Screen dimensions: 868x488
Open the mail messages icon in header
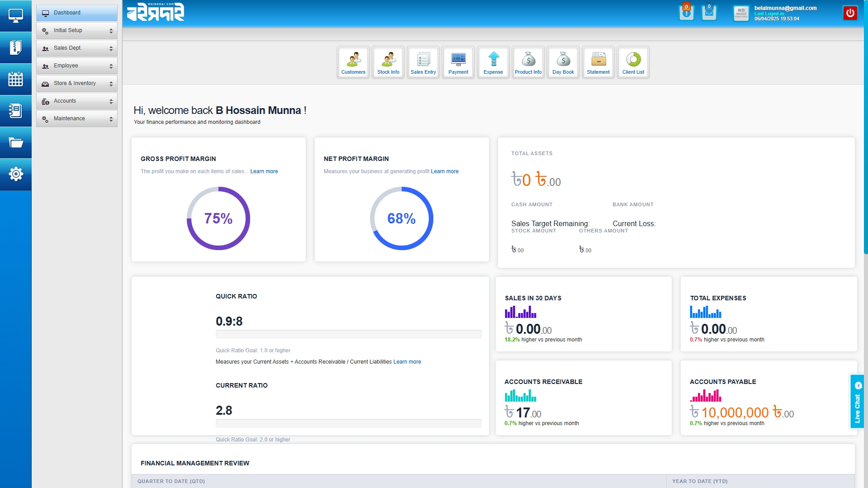pos(709,13)
